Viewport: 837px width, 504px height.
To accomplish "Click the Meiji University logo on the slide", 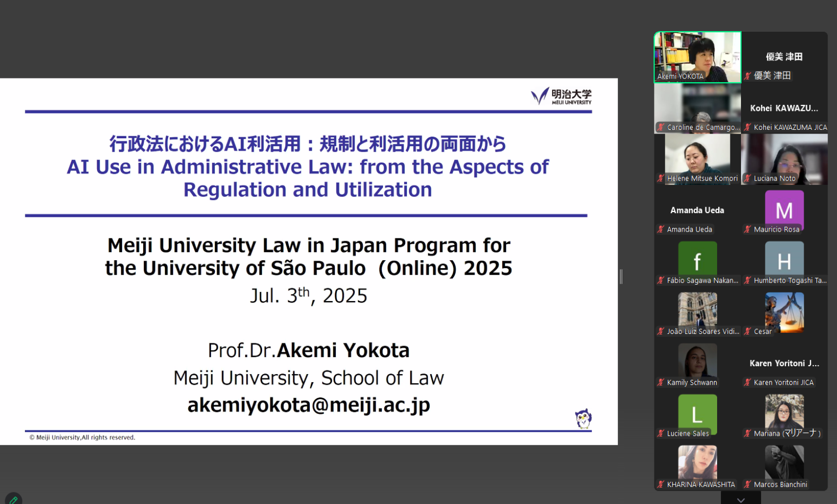I will tap(561, 96).
